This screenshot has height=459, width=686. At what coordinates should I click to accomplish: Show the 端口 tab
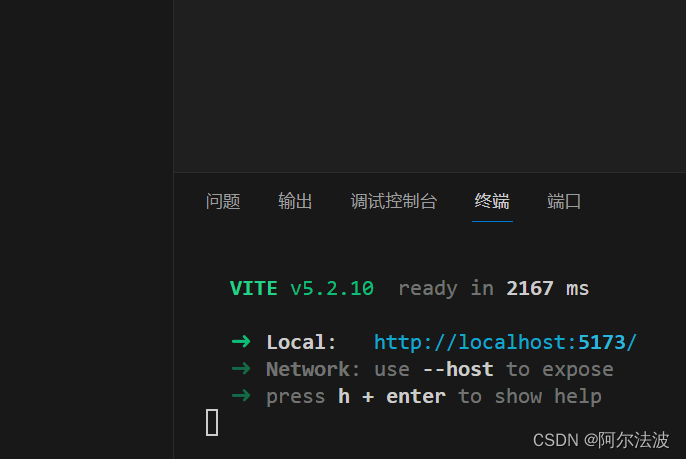564,202
